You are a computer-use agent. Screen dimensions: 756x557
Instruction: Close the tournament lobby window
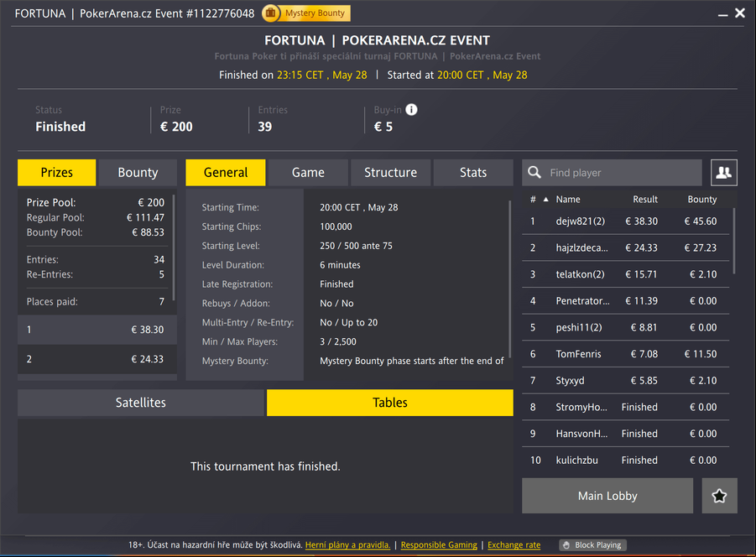(740, 13)
